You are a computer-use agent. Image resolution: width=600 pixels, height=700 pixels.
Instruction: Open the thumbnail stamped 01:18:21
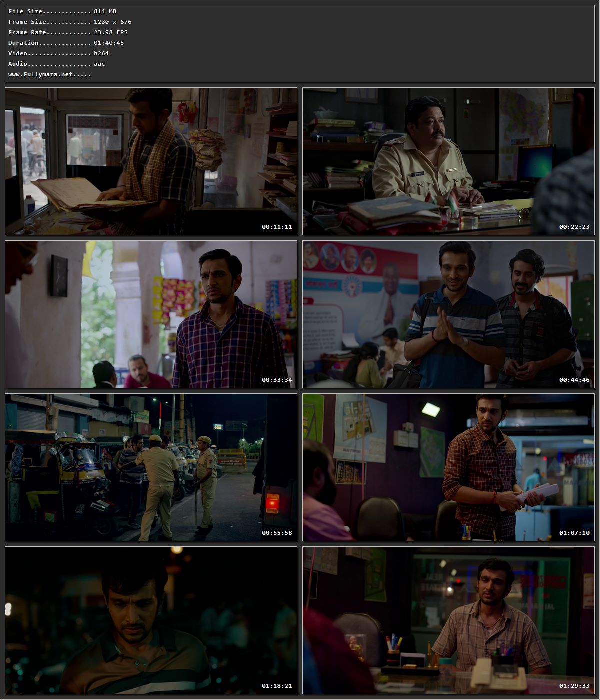point(151,620)
